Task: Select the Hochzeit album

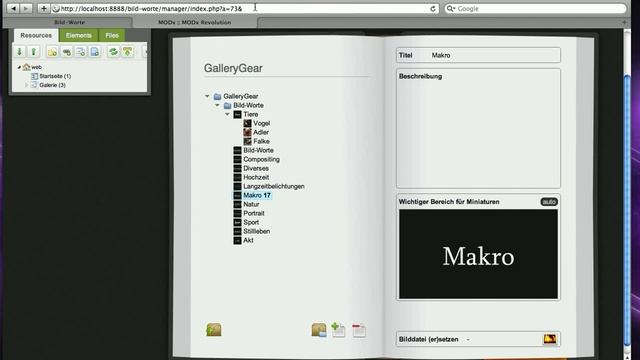Action: [x=256, y=177]
